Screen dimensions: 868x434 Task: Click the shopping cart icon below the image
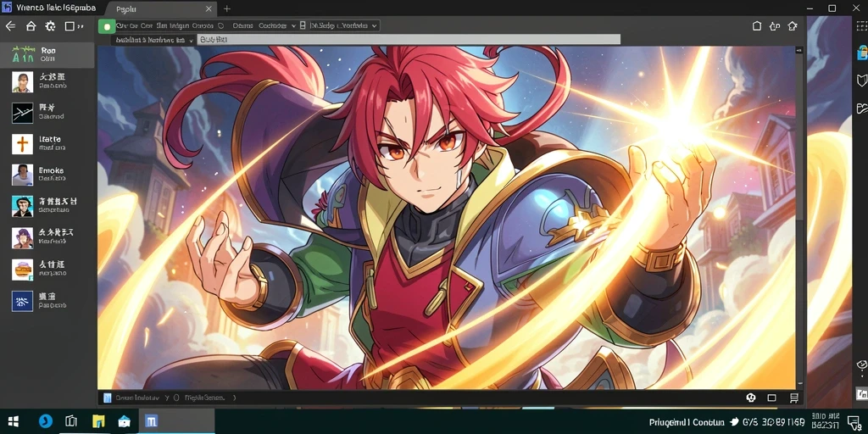click(793, 398)
